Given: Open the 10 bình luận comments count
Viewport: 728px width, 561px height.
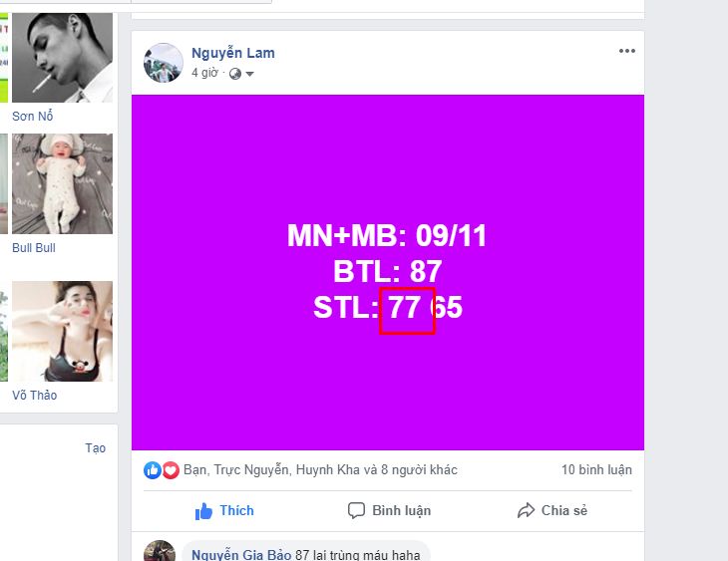Looking at the screenshot, I should tap(596, 469).
